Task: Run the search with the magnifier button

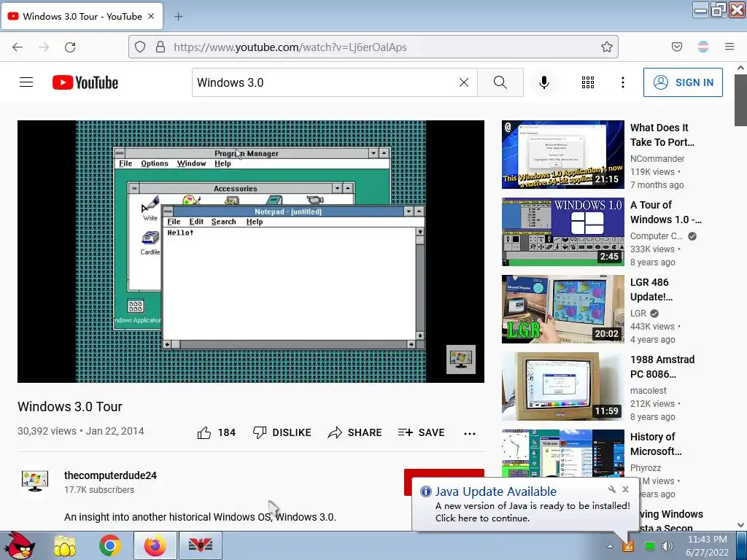Action: [x=500, y=82]
